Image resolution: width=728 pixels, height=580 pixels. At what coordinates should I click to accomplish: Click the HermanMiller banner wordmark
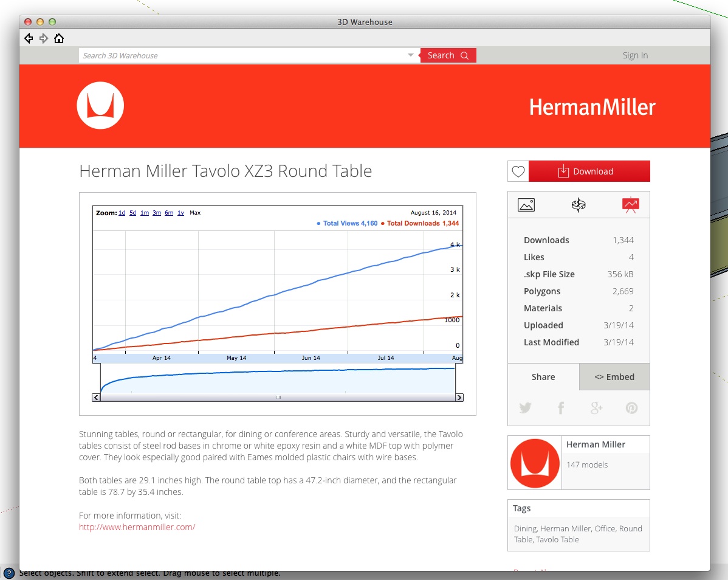coord(592,107)
